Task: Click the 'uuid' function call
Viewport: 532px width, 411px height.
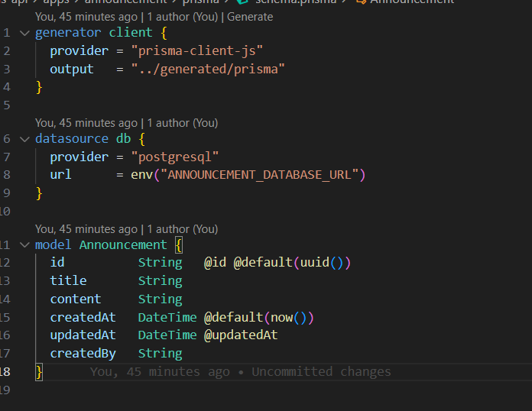Action: (x=314, y=263)
